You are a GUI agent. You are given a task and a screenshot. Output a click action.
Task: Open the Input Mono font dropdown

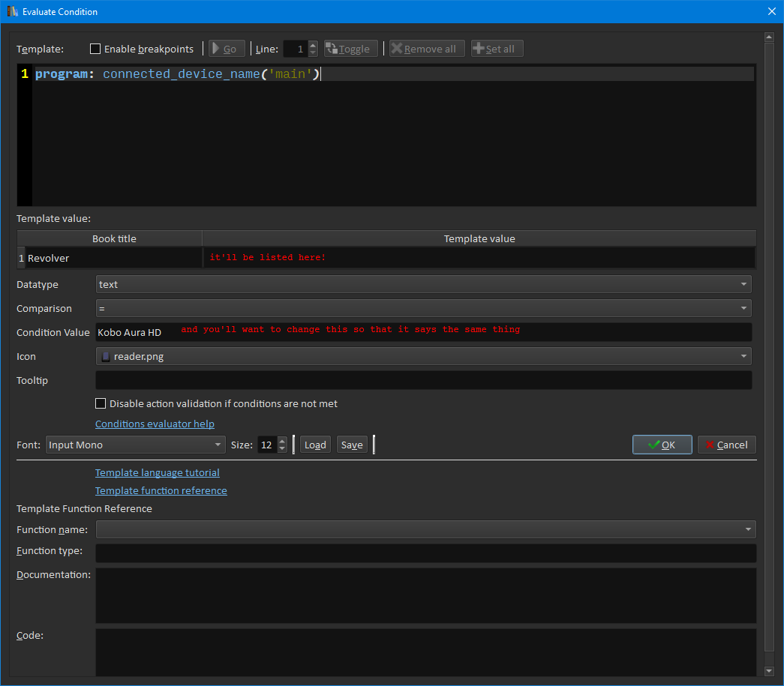pyautogui.click(x=135, y=445)
